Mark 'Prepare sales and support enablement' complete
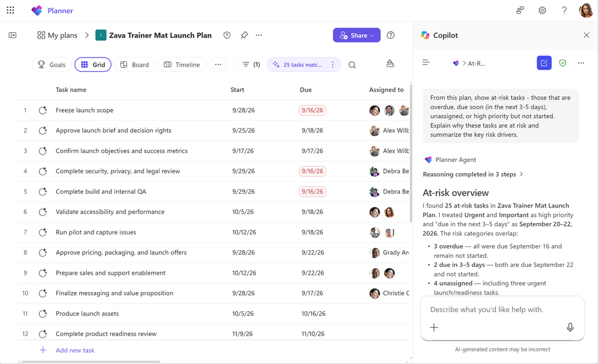The height and width of the screenshot is (364, 599). (43, 273)
